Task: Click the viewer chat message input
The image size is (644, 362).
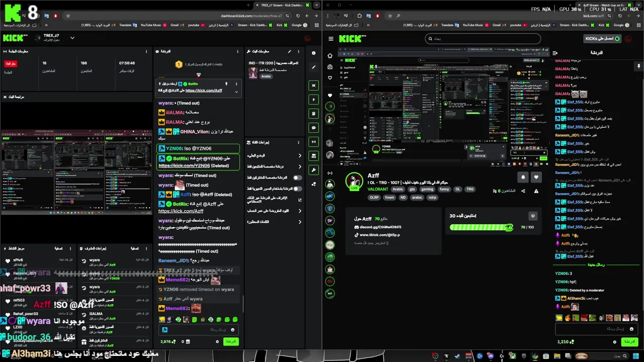Action: tap(597, 329)
